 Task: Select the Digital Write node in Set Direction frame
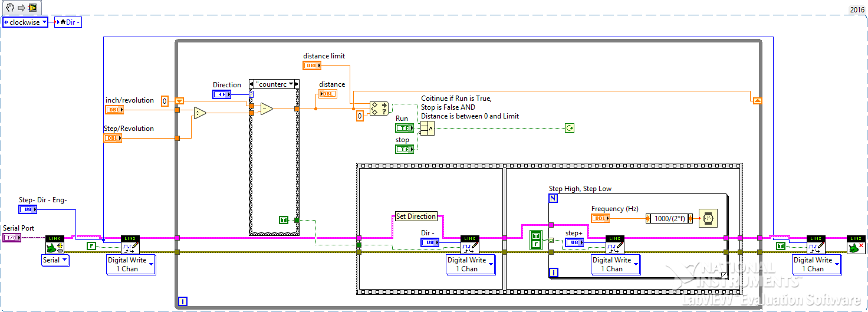[x=470, y=245]
